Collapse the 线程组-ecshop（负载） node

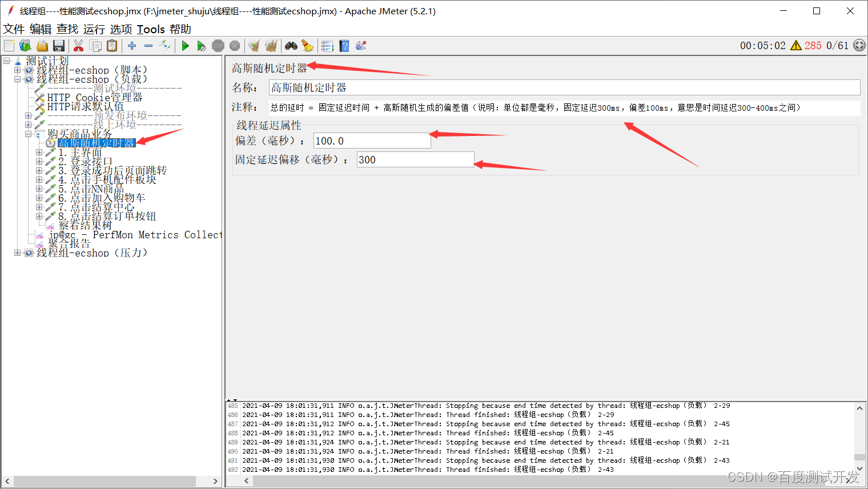click(x=17, y=79)
